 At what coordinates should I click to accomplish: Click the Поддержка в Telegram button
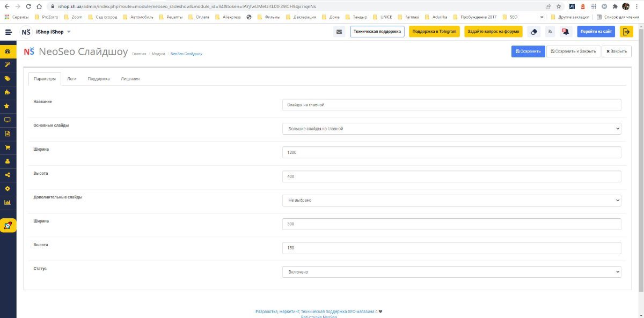[434, 32]
